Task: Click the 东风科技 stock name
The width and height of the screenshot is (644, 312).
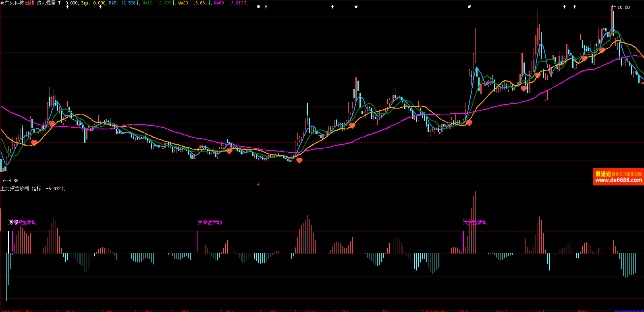Action: [14, 3]
